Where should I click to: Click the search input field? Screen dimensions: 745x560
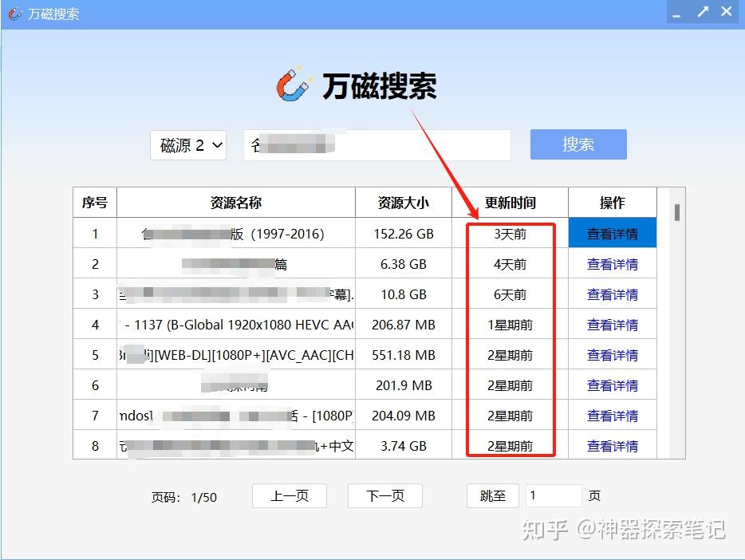pyautogui.click(x=375, y=145)
